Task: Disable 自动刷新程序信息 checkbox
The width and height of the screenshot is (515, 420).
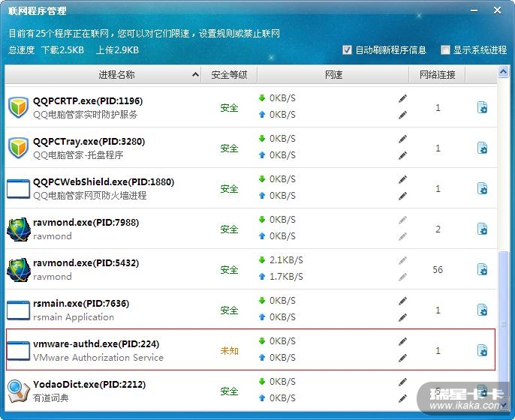Action: [x=347, y=49]
